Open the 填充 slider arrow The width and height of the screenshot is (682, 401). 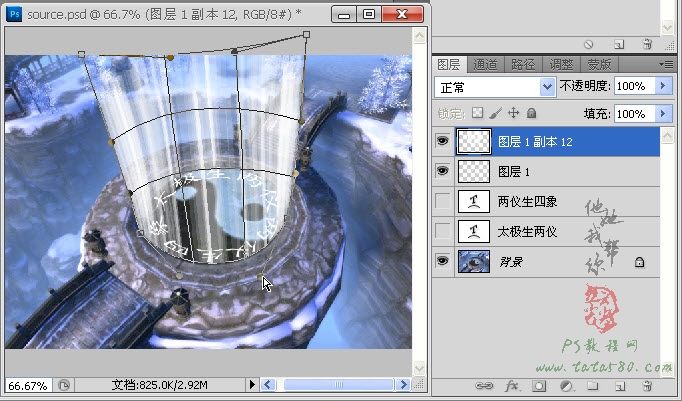click(663, 114)
